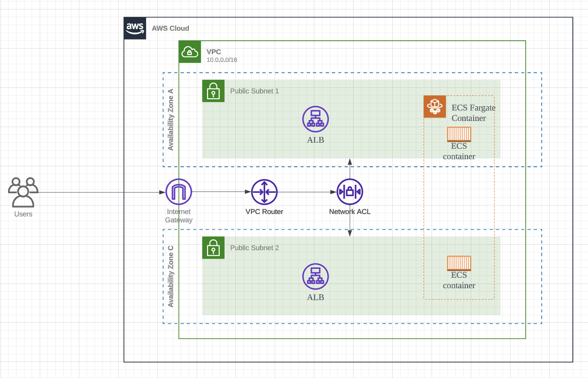The image size is (588, 378).
Task: Select the Internet Gateway label
Action: [x=179, y=216]
